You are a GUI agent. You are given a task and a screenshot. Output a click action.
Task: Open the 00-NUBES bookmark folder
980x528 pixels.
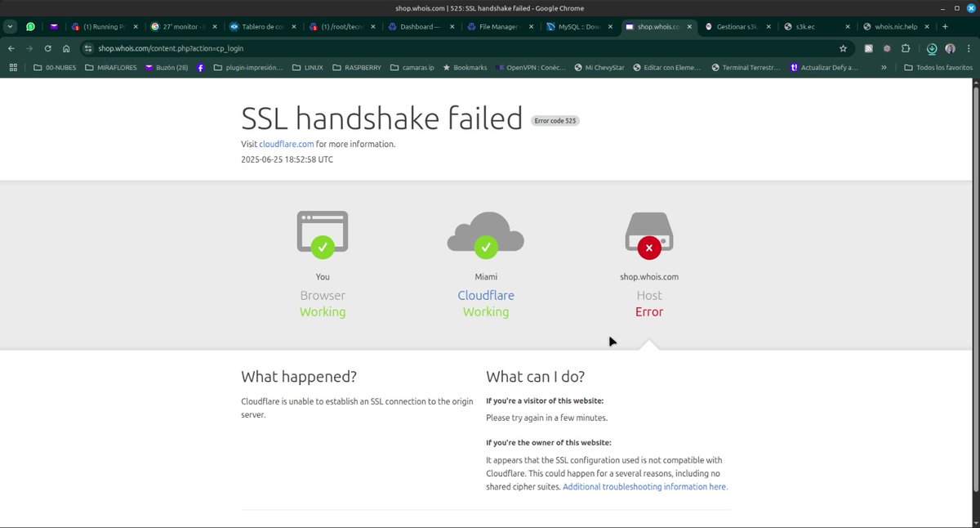click(55, 68)
